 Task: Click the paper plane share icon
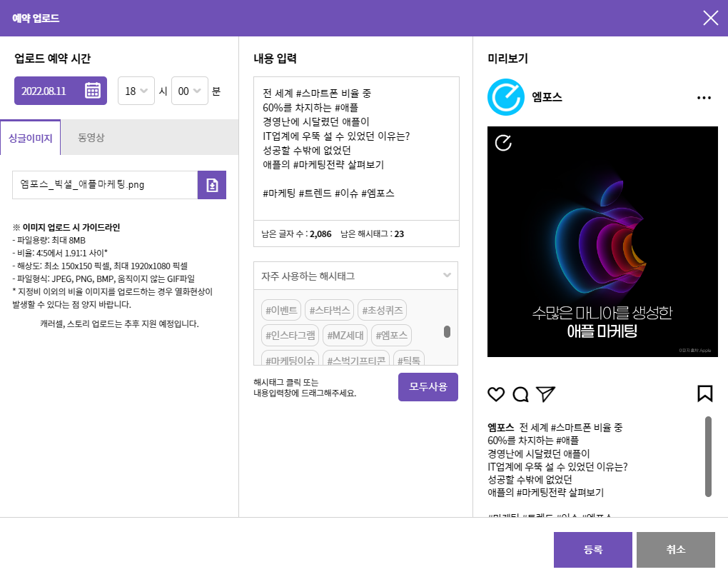pyautogui.click(x=545, y=394)
